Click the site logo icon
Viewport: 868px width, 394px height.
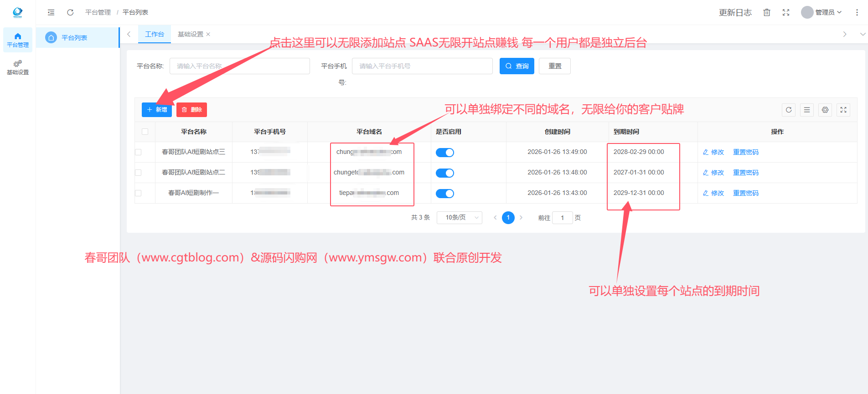[17, 12]
